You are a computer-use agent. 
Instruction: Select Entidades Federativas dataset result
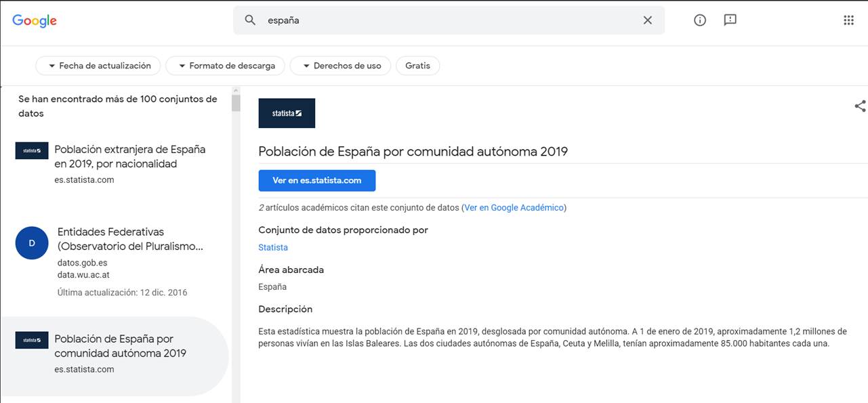coord(130,239)
